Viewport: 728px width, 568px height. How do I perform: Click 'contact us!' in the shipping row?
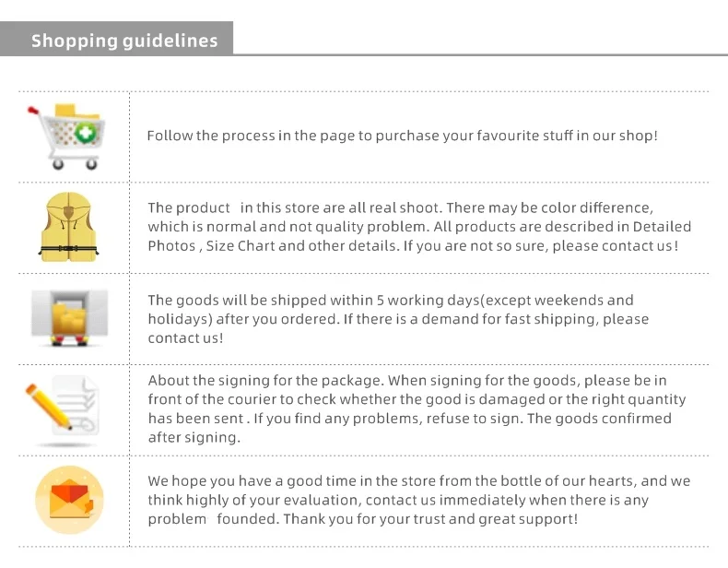(x=186, y=338)
